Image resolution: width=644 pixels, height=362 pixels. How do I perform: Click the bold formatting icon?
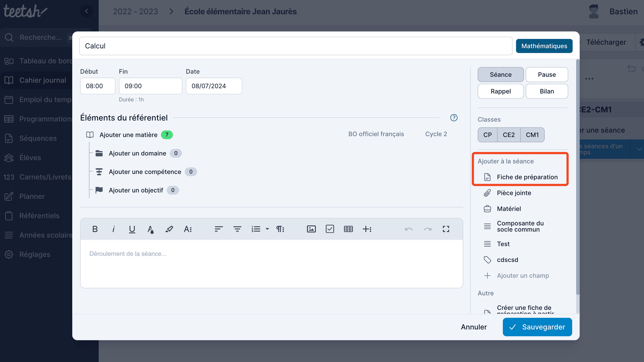point(95,228)
